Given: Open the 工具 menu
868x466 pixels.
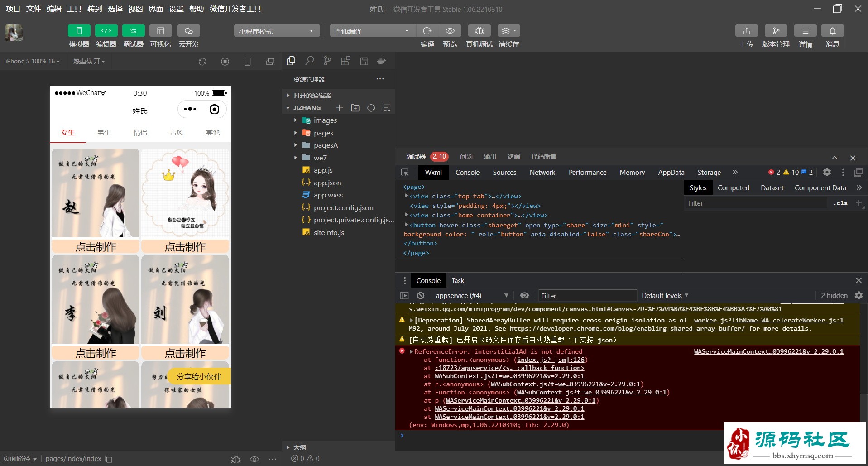Looking at the screenshot, I should click(x=74, y=9).
